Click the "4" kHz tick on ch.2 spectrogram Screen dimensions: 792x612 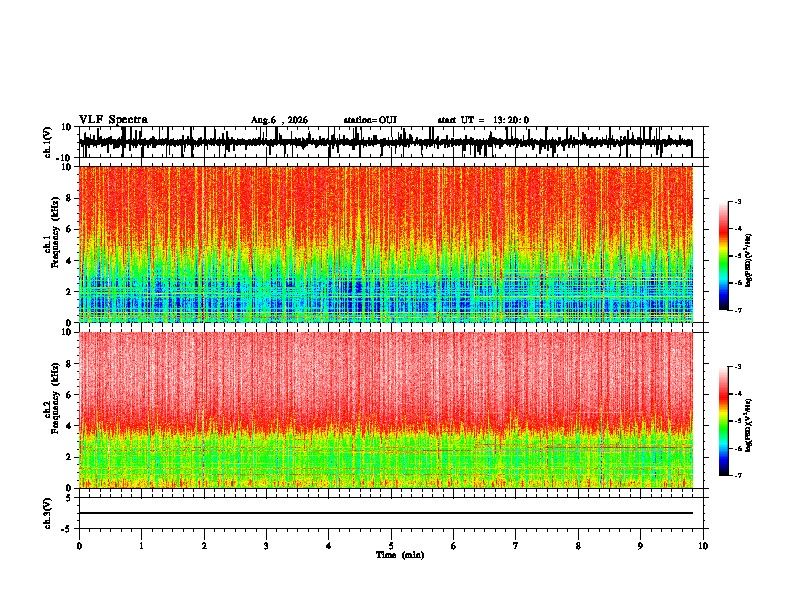[x=70, y=426]
